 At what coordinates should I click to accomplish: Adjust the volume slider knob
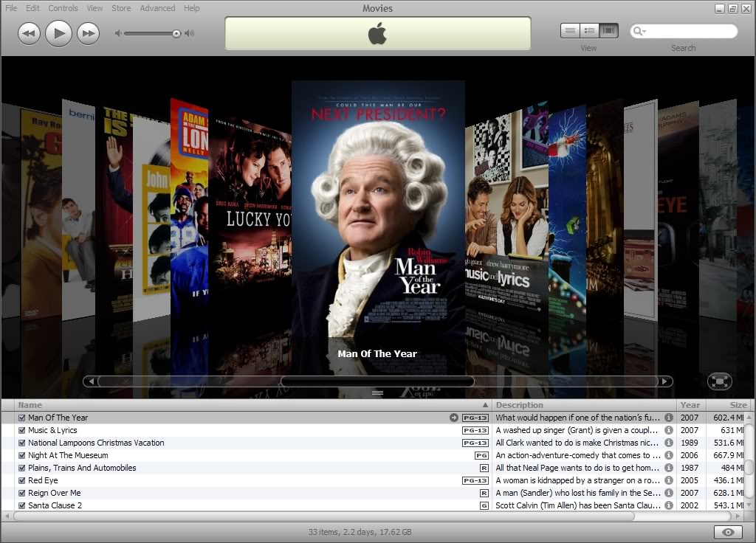[176, 33]
